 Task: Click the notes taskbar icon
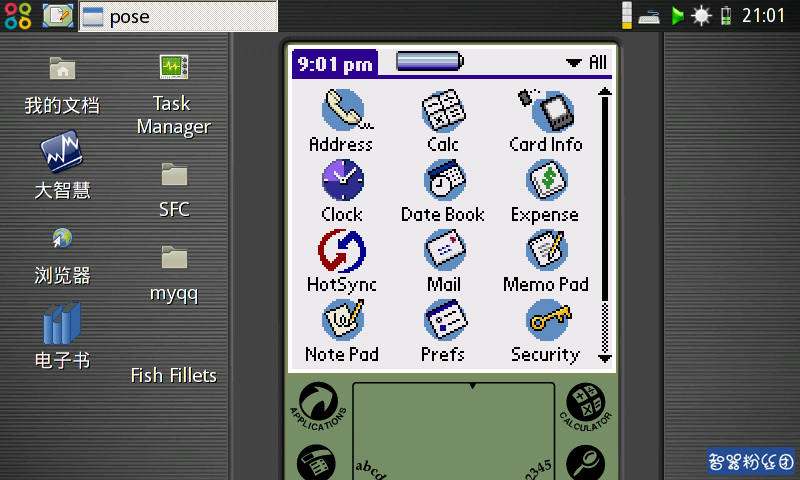pyautogui.click(x=58, y=15)
